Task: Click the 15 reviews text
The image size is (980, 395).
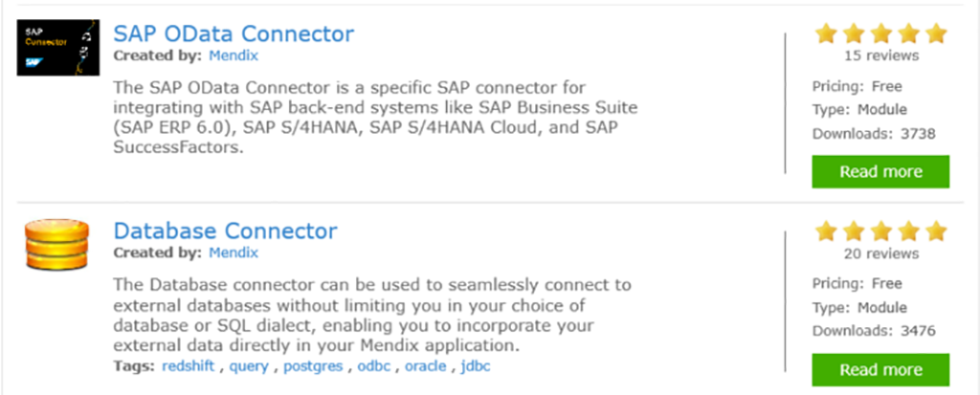Action: click(x=880, y=55)
